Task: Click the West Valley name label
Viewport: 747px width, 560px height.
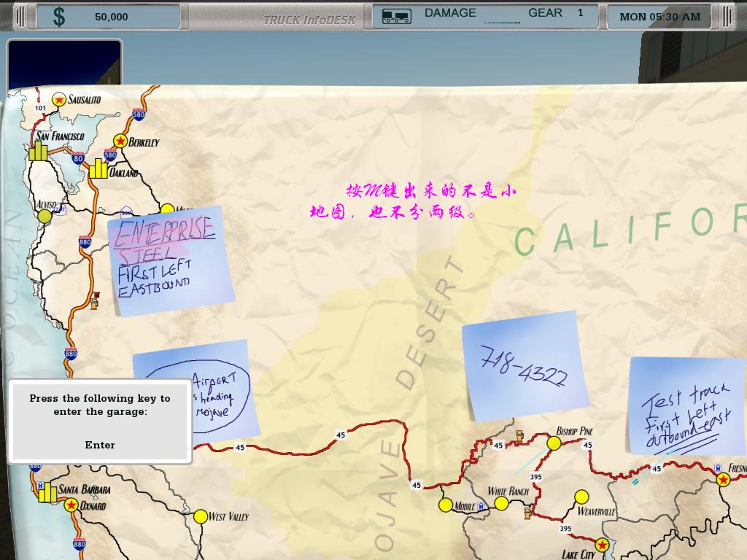Action: tap(228, 517)
